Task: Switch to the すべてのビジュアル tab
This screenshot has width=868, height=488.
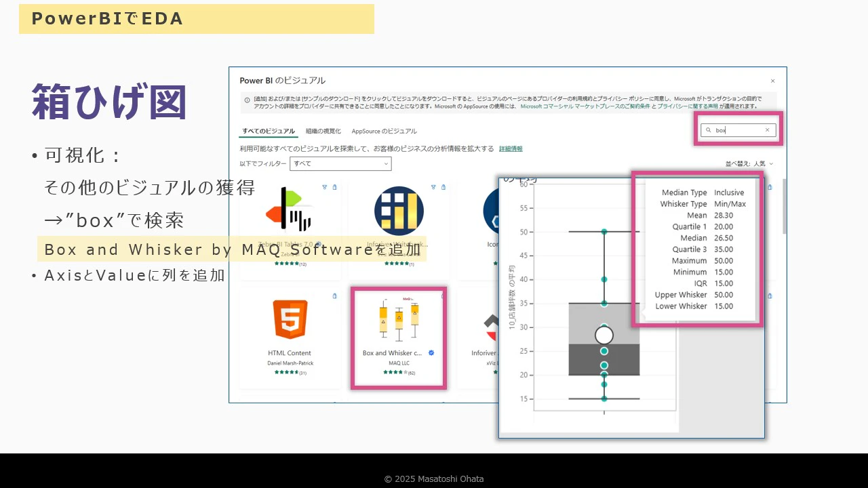Action: pos(269,131)
